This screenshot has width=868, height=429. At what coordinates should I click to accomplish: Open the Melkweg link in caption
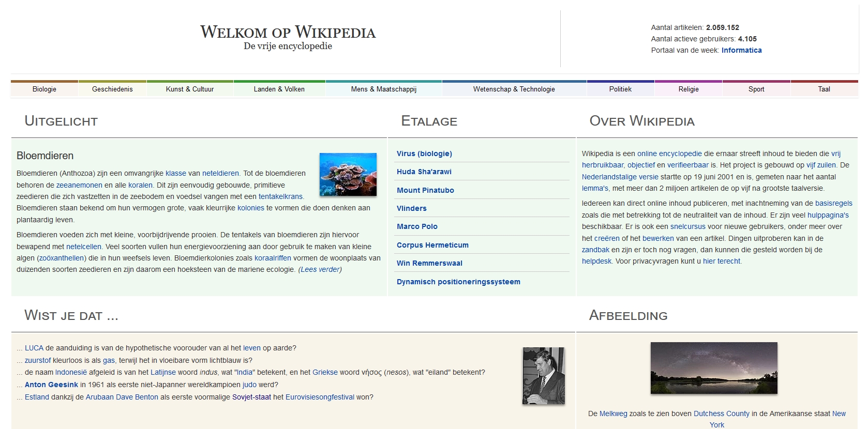pos(613,413)
